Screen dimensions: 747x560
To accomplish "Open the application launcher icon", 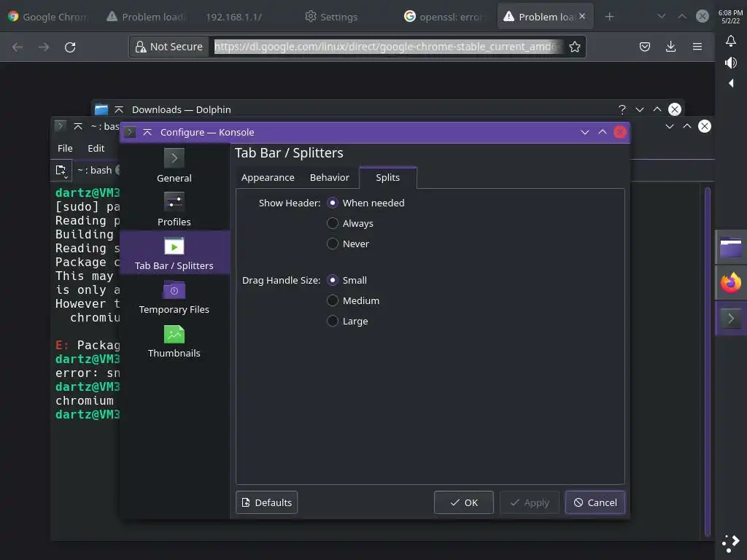I will 731,543.
